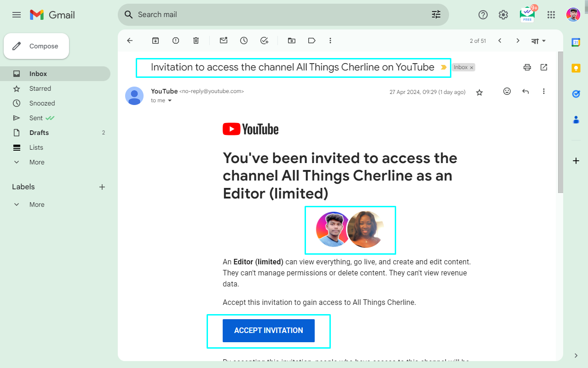Remove the Inbox label from this email
Image resolution: width=588 pixels, height=368 pixels.
(472, 68)
